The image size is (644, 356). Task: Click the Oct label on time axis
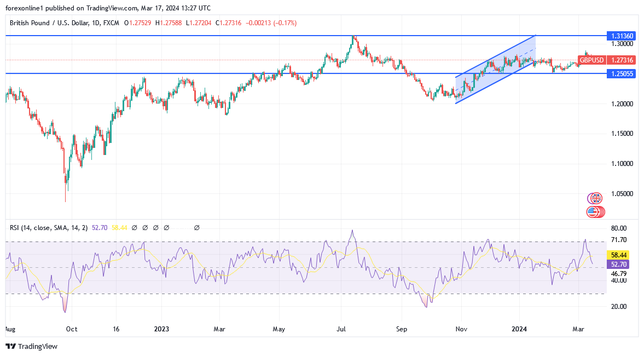pos(72,329)
